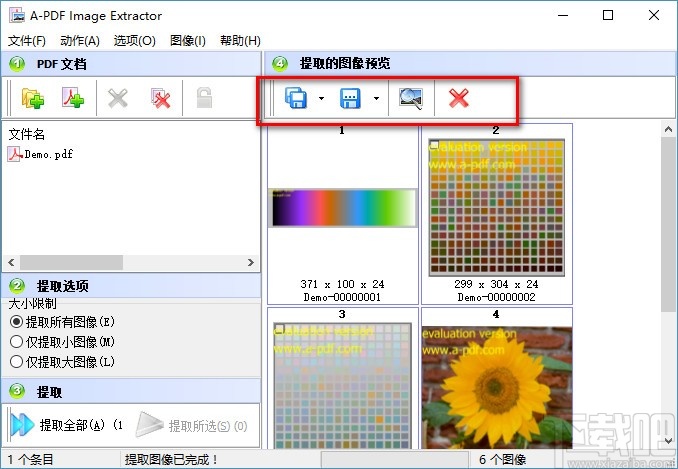Click the grayed-out padlock password icon

(204, 97)
